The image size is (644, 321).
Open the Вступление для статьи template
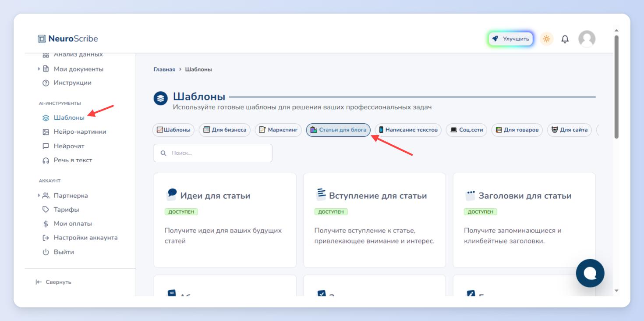point(375,220)
